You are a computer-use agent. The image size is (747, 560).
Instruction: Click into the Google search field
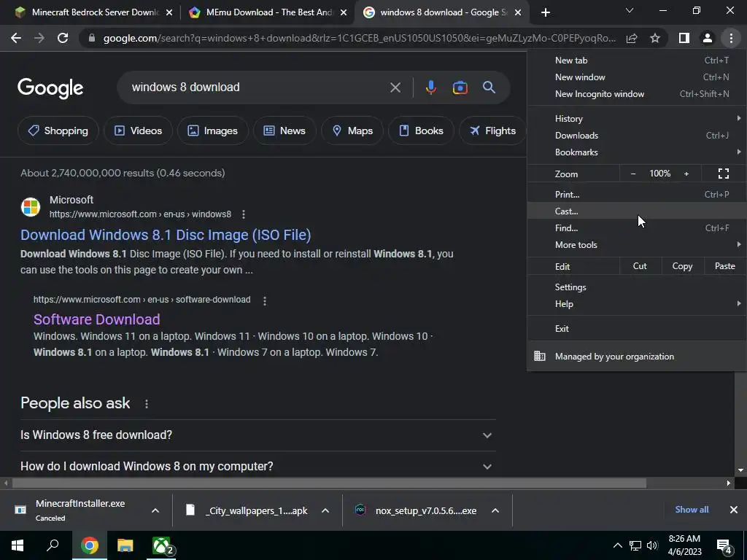pyautogui.click(x=258, y=87)
